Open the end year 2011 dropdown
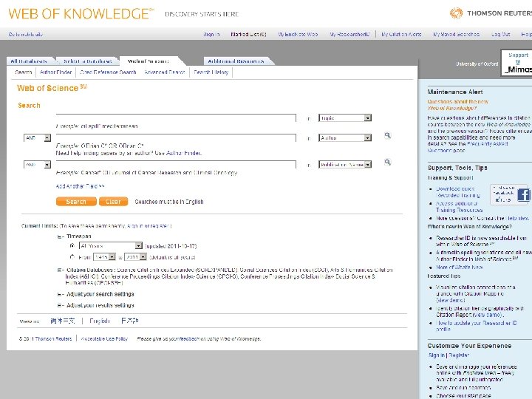The image size is (532, 399). [135, 257]
